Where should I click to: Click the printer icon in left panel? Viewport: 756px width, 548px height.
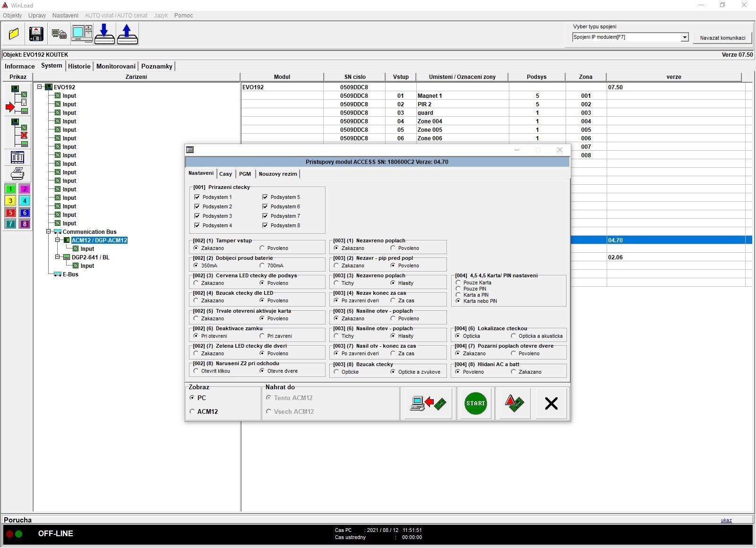click(x=17, y=174)
